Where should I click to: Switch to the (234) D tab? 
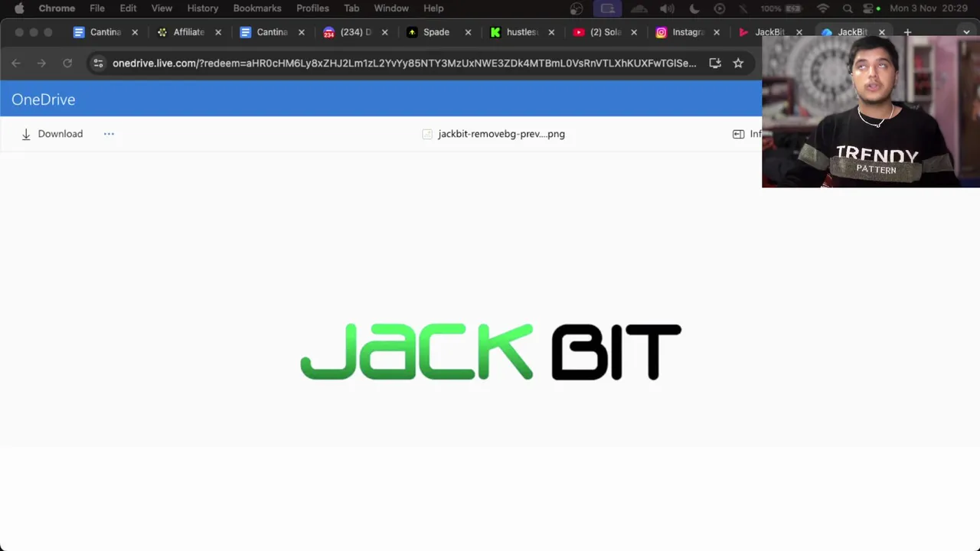(x=354, y=32)
